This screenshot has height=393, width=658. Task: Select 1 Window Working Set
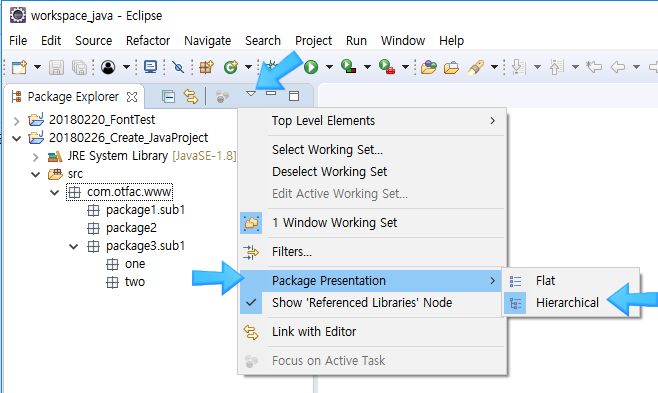(372, 223)
